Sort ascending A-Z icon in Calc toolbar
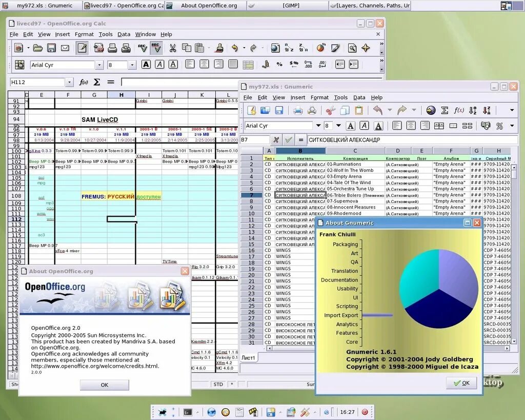The image size is (525, 420). [289, 48]
